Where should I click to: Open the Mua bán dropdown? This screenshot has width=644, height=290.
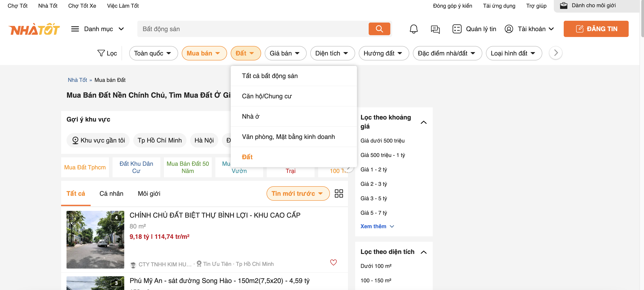(204, 53)
